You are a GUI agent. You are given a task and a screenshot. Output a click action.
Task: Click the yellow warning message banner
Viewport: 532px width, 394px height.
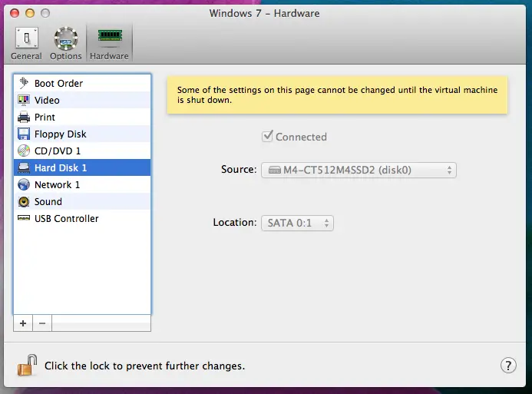[x=337, y=95]
